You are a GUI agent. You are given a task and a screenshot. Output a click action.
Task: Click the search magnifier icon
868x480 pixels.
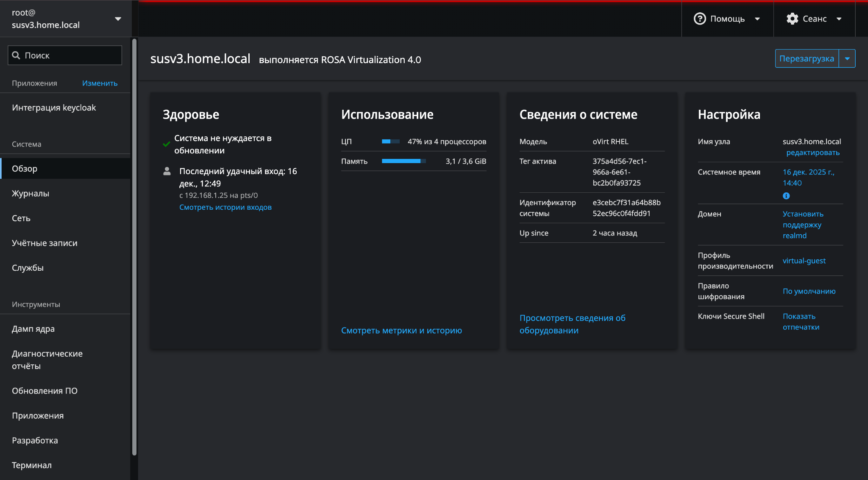pyautogui.click(x=16, y=55)
